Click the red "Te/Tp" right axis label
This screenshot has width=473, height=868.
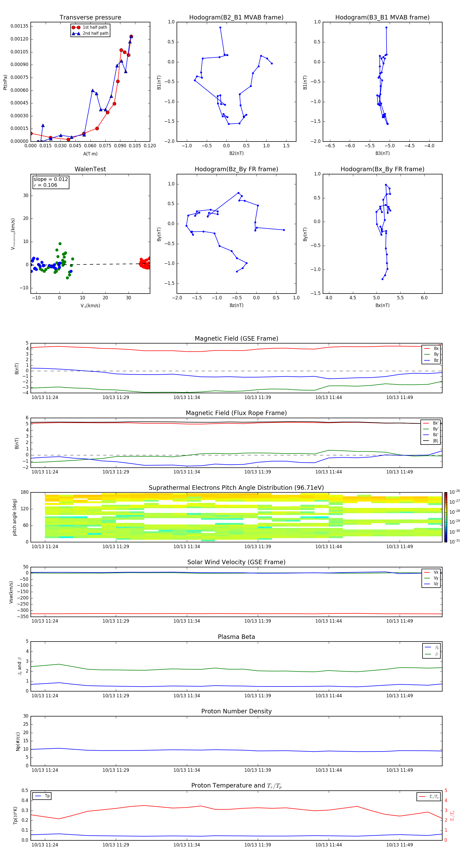point(452,815)
